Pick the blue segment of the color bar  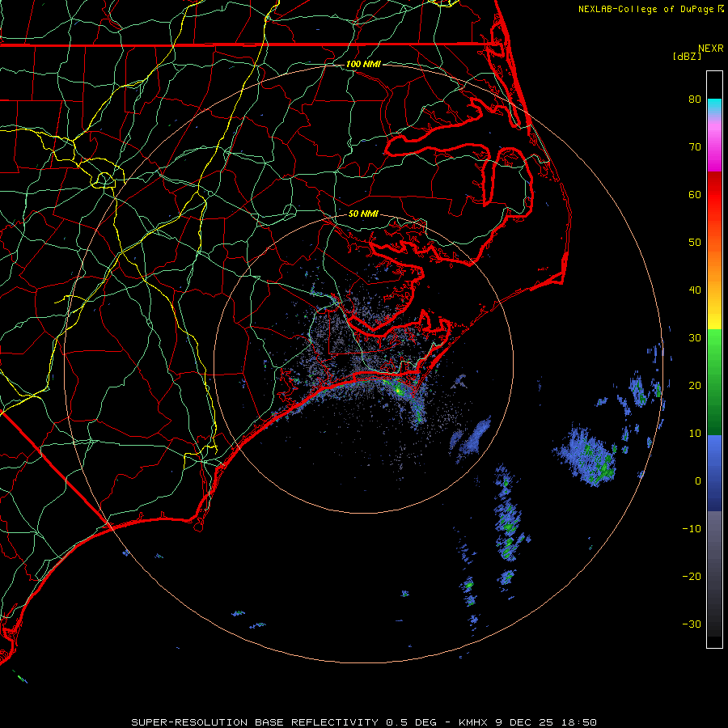[714, 473]
